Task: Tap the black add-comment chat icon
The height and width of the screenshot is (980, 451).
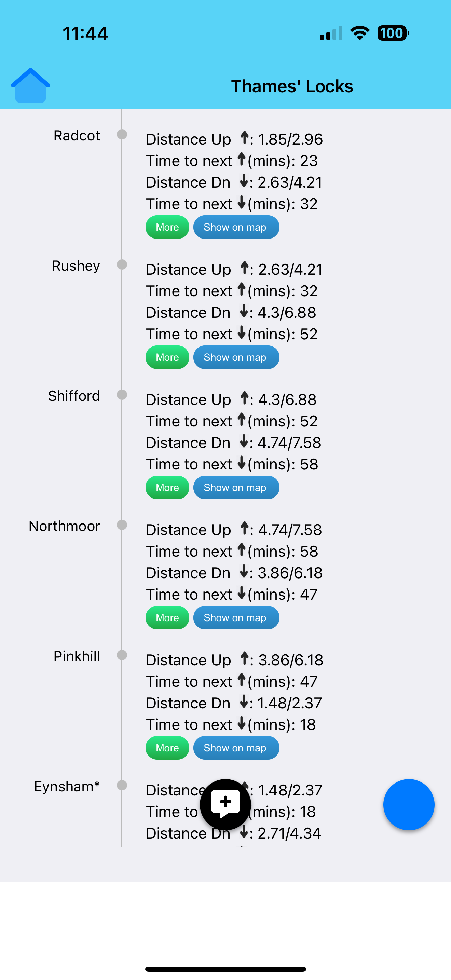Action: (x=225, y=804)
